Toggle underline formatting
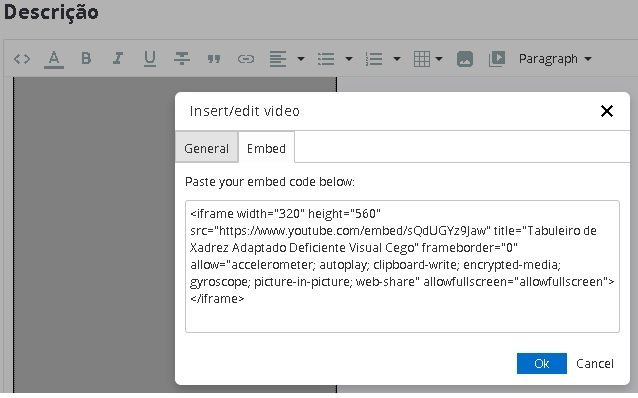Viewport: 638px width, 398px height. coord(150,59)
